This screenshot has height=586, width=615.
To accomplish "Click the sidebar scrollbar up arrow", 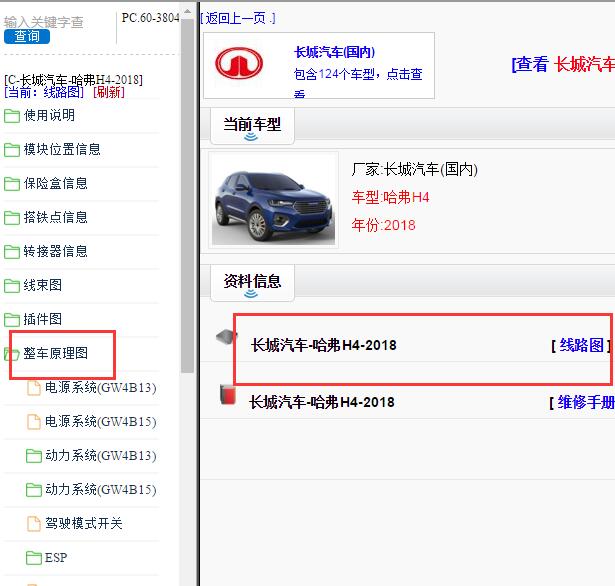I will click(187, 11).
